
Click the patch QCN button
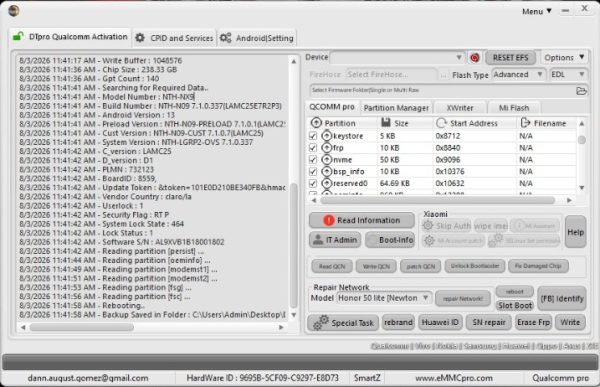coord(421,266)
